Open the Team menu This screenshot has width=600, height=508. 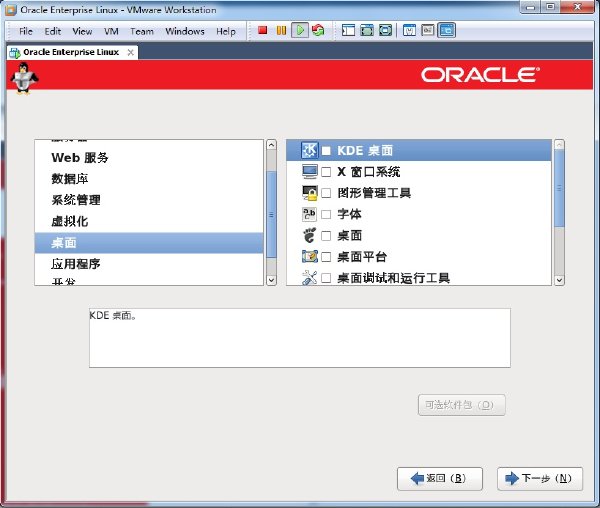pyautogui.click(x=142, y=31)
